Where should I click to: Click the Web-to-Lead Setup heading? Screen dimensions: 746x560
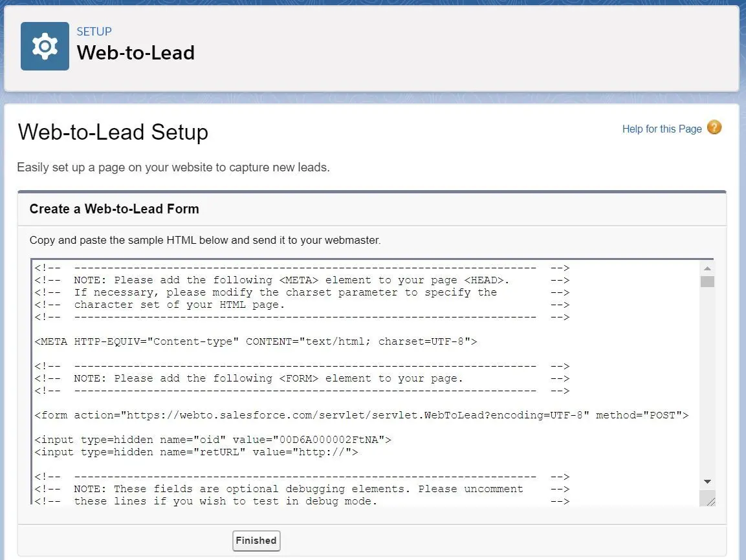(113, 132)
